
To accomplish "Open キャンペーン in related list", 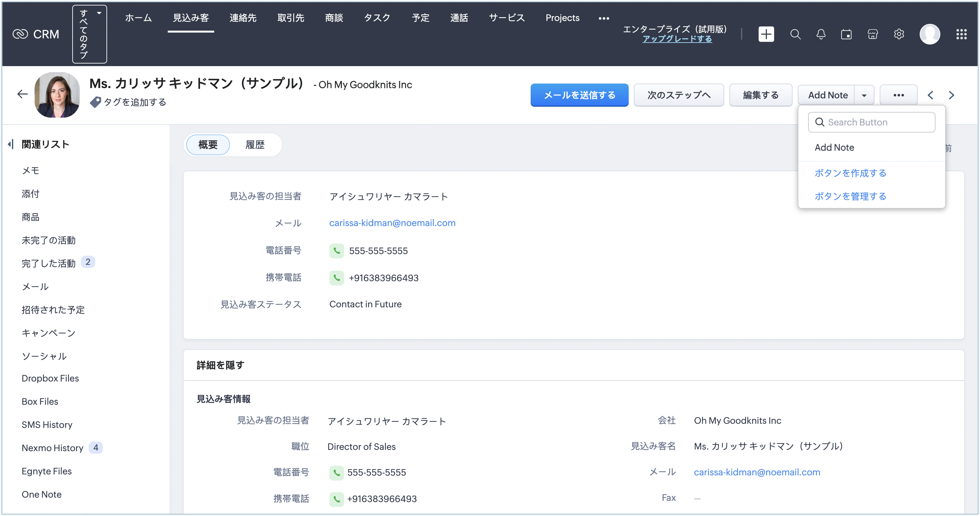I will pyautogui.click(x=48, y=333).
